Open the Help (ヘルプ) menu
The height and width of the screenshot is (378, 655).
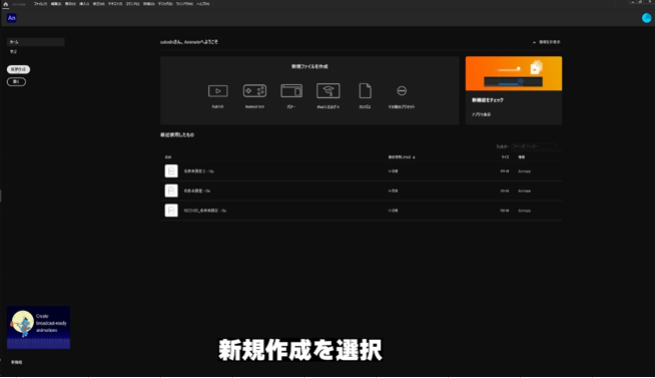(203, 4)
